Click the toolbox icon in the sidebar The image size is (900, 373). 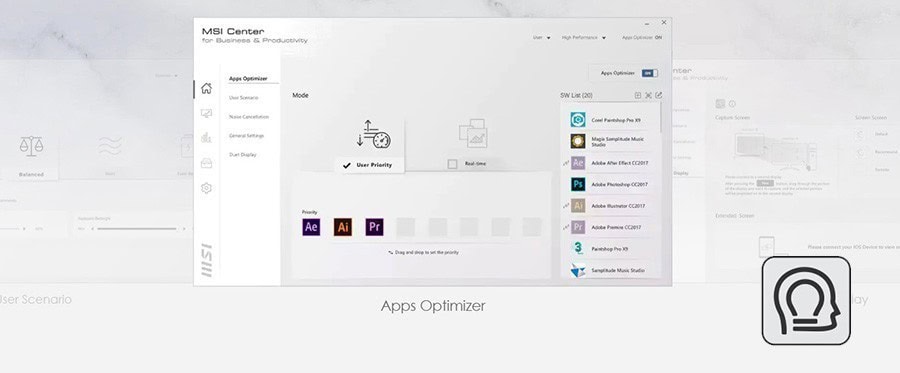pos(207,163)
